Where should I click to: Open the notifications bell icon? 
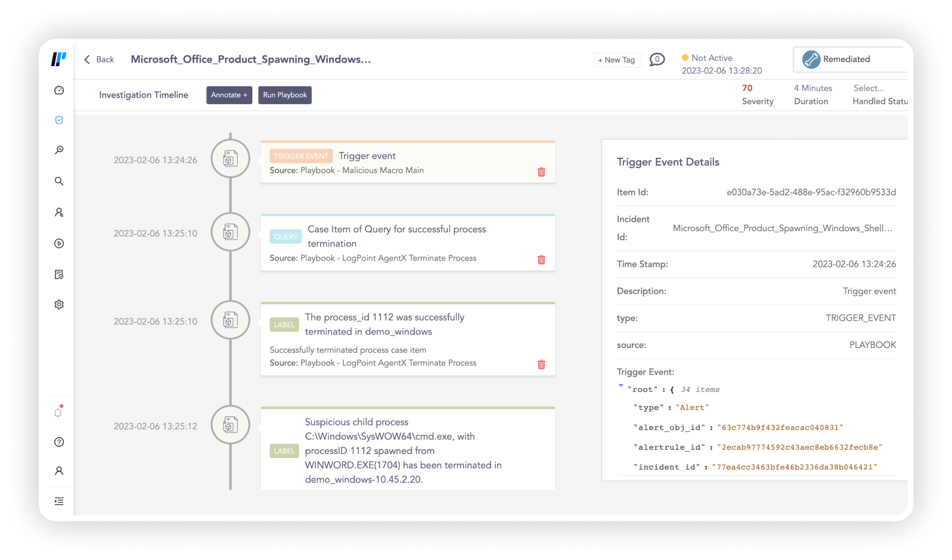pos(58,412)
